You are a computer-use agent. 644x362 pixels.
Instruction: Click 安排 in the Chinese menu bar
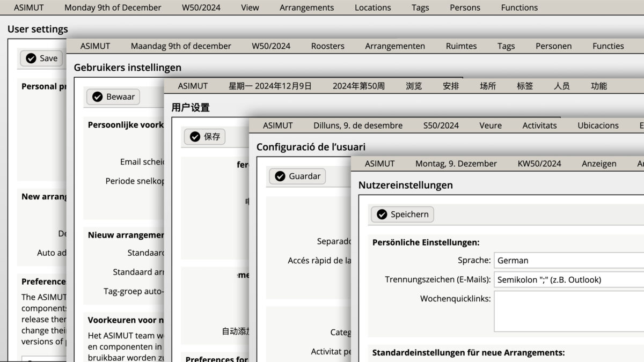[x=451, y=85]
